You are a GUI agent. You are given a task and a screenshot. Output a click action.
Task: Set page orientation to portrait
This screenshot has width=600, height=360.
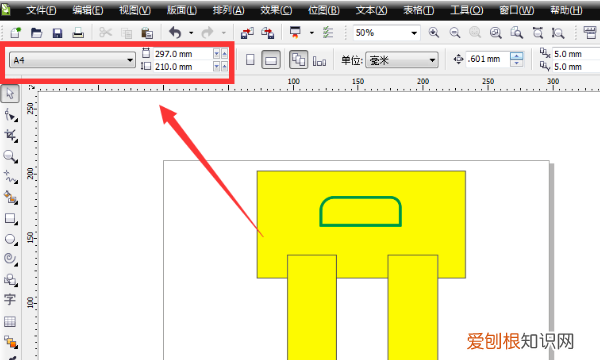tap(250, 60)
